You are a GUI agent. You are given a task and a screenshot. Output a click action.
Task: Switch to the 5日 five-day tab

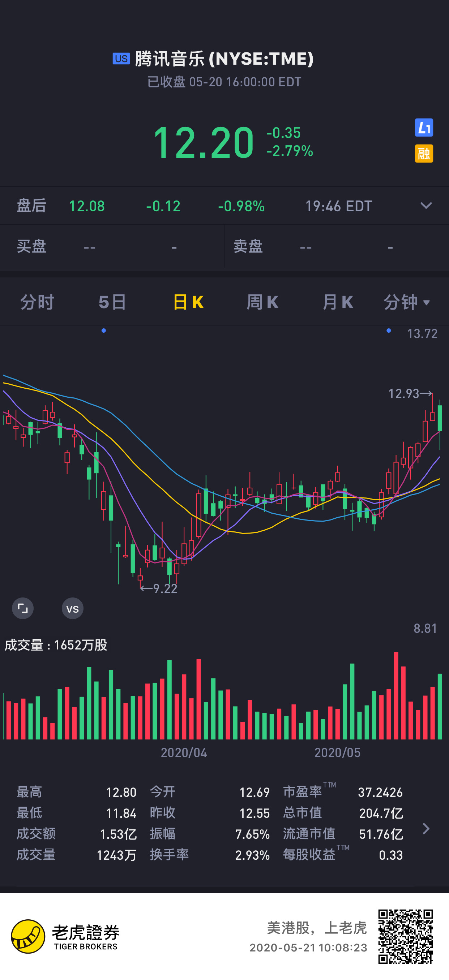point(112,302)
